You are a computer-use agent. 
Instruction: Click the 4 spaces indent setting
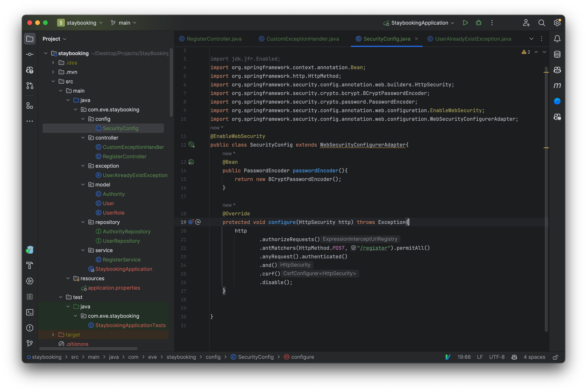click(x=534, y=357)
